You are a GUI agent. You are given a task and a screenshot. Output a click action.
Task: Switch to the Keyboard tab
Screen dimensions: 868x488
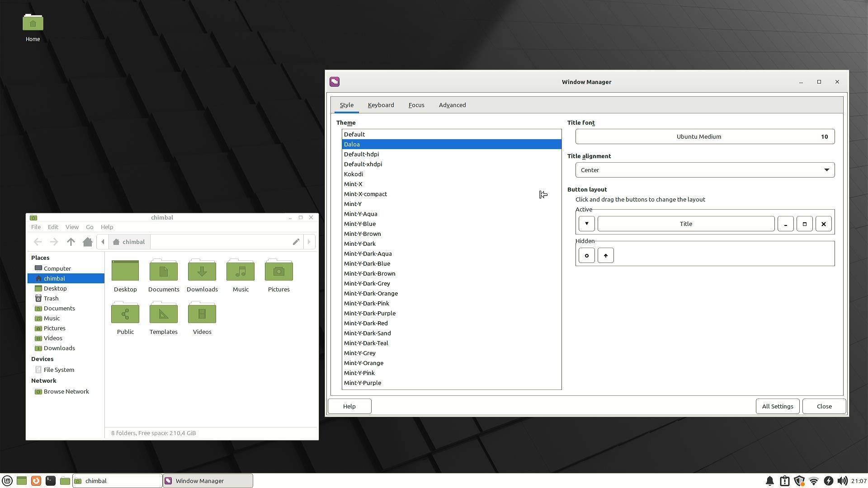[x=381, y=105]
